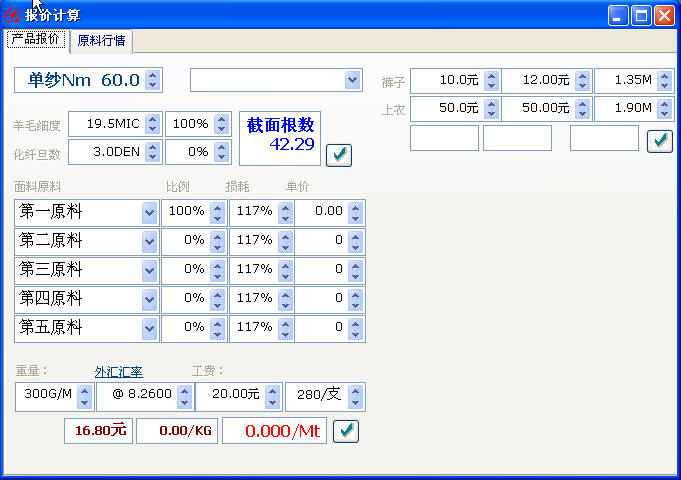
Task: Adjust the 20.00元 labor cost spinner
Action: tap(272, 397)
